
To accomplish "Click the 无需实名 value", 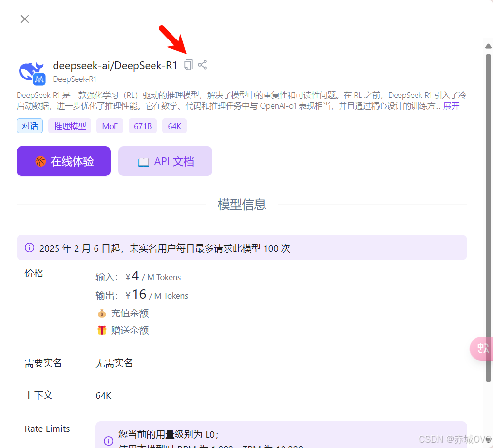I will point(114,363).
